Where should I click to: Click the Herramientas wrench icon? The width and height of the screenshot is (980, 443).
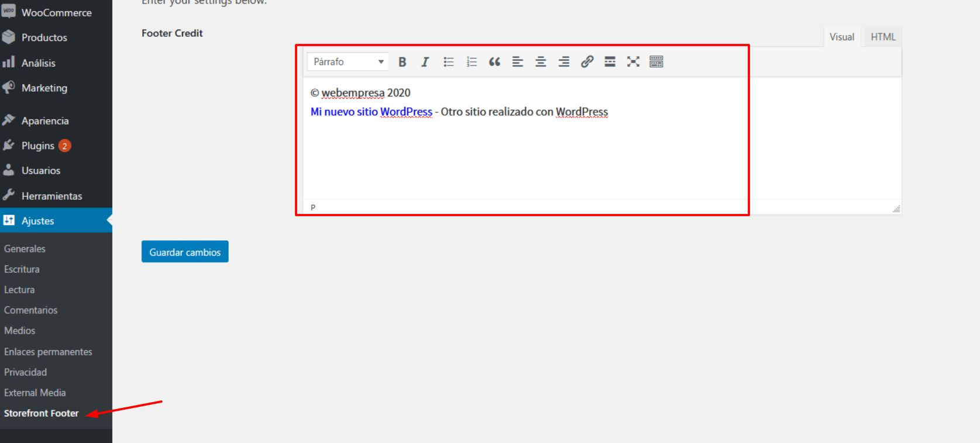click(x=8, y=195)
